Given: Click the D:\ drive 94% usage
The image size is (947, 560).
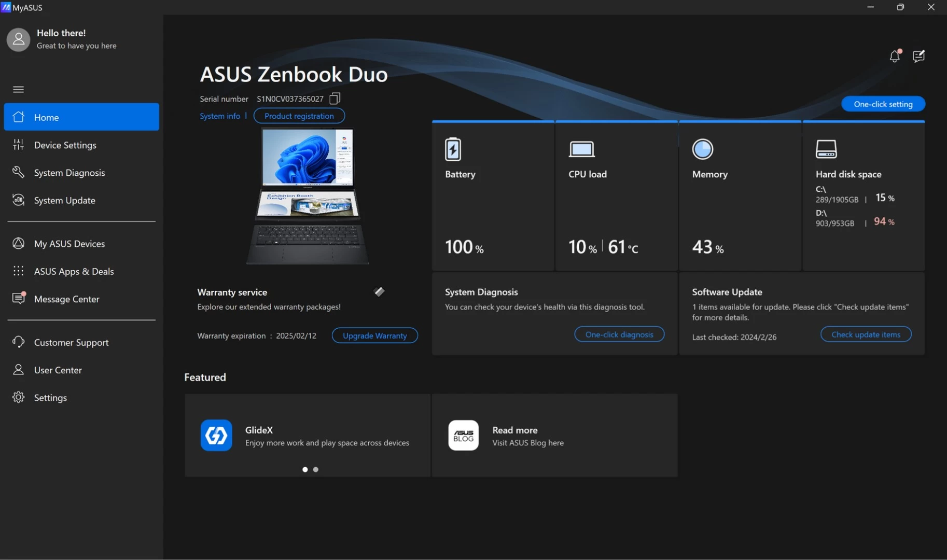Looking at the screenshot, I should click(x=884, y=221).
